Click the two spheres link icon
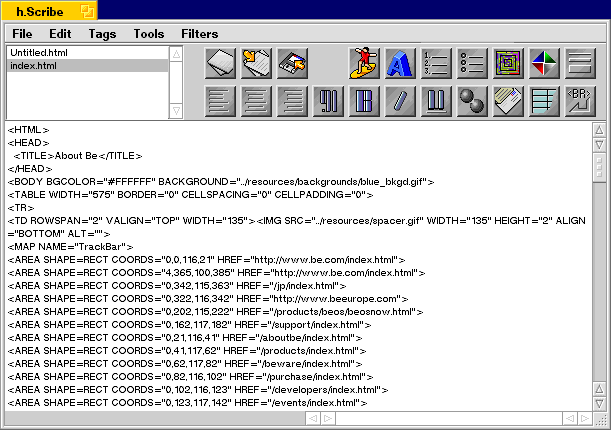 pyautogui.click(x=472, y=101)
